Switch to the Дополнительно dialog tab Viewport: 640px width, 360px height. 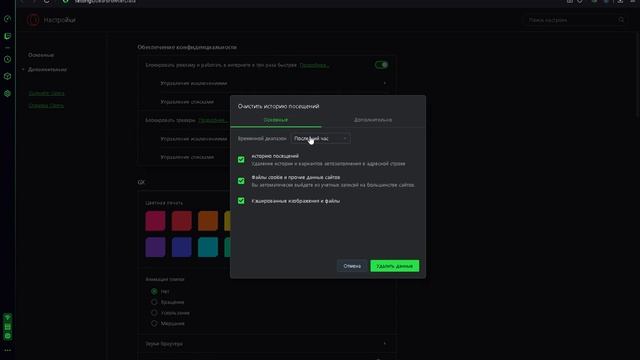373,120
